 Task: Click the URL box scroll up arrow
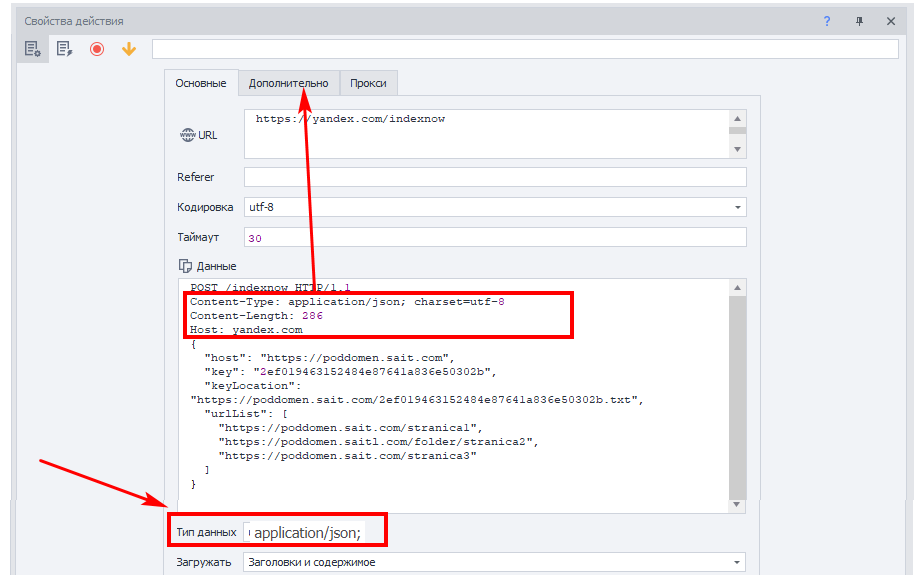coord(737,118)
